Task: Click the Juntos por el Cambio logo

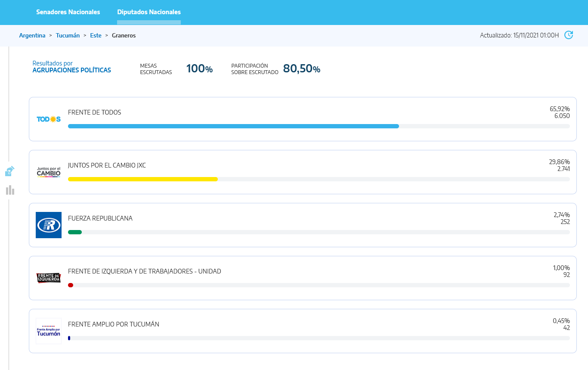Action: (49, 172)
